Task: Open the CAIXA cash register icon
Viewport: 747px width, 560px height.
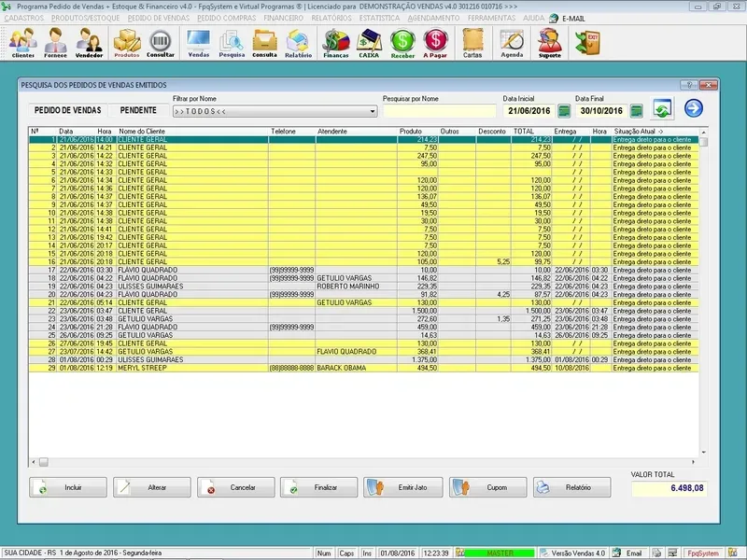Action: 370,42
